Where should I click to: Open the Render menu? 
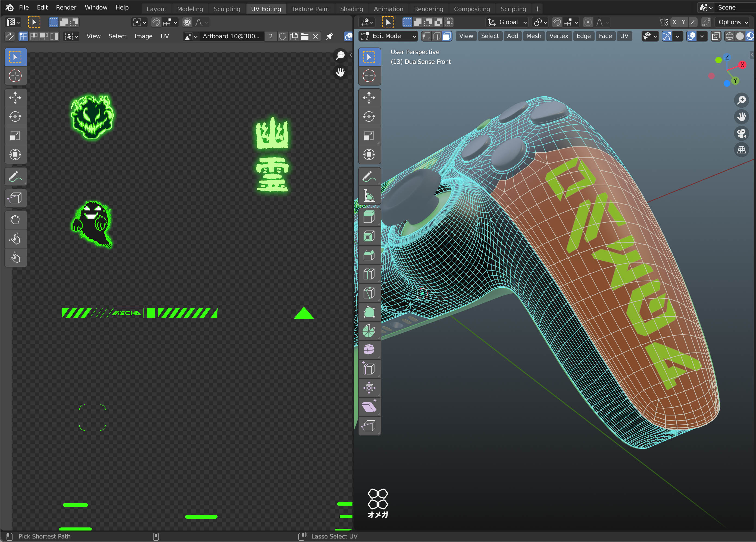(66, 7)
